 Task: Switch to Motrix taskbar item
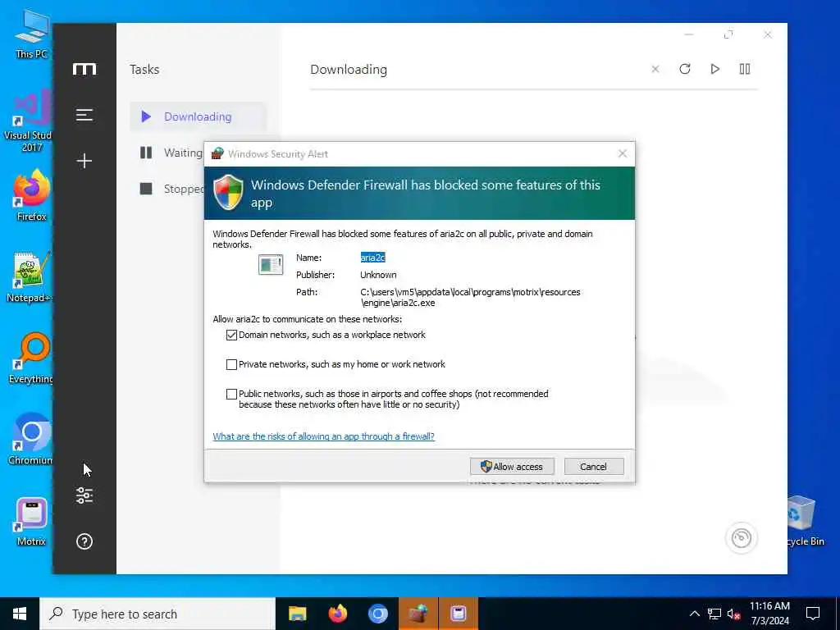tap(458, 614)
